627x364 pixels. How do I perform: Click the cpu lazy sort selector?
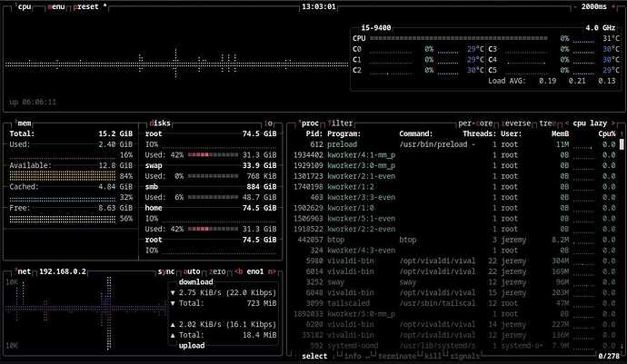(590, 123)
